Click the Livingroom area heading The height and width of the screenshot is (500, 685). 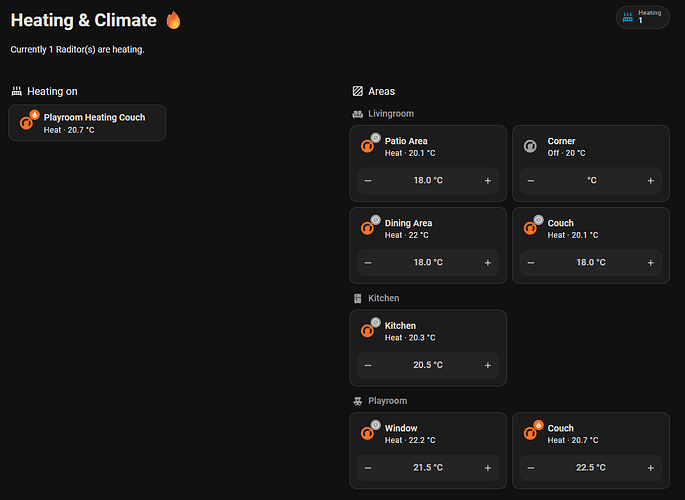tap(390, 114)
